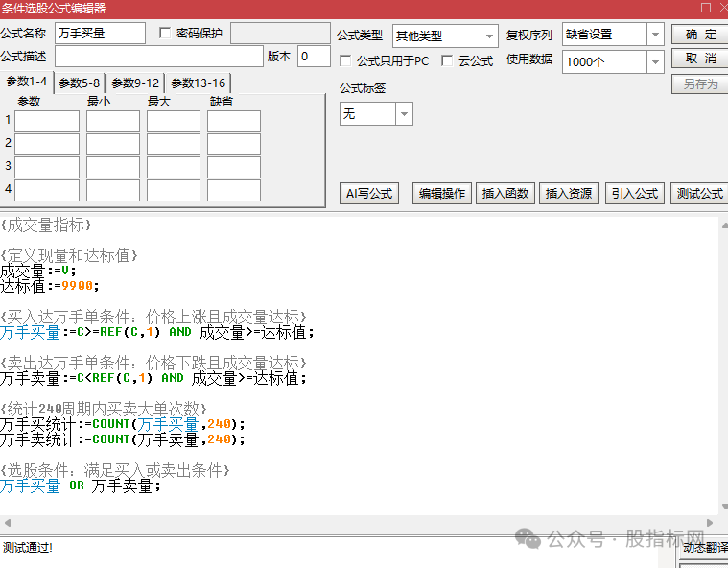Click the 万手买统计:=COUNT line
Screen dimensions: 728x568
[x=123, y=424]
